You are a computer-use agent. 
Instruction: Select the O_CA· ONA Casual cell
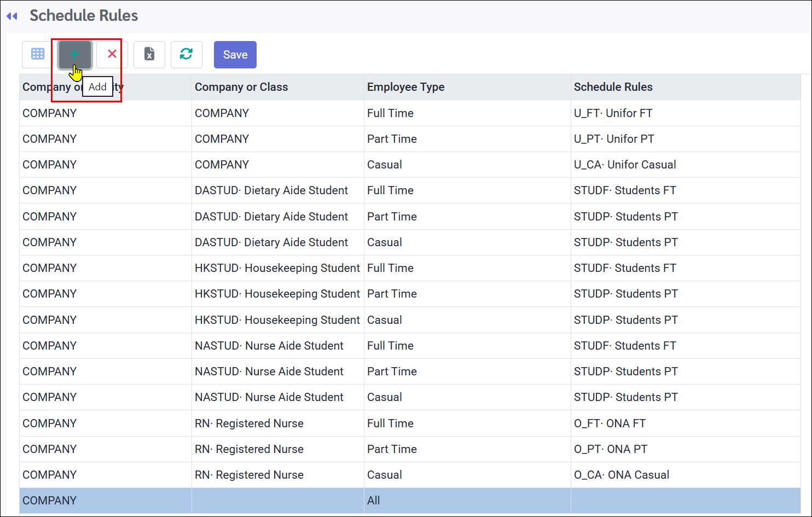pyautogui.click(x=686, y=475)
